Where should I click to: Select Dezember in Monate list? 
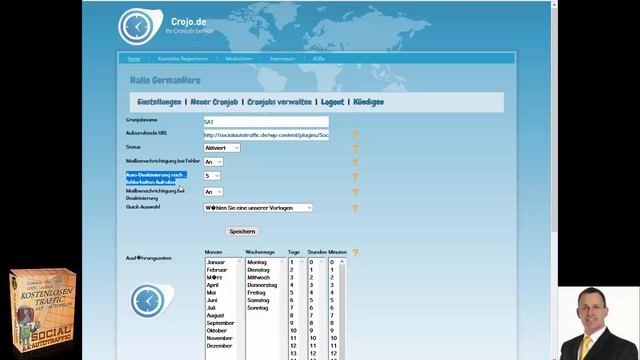click(219, 346)
